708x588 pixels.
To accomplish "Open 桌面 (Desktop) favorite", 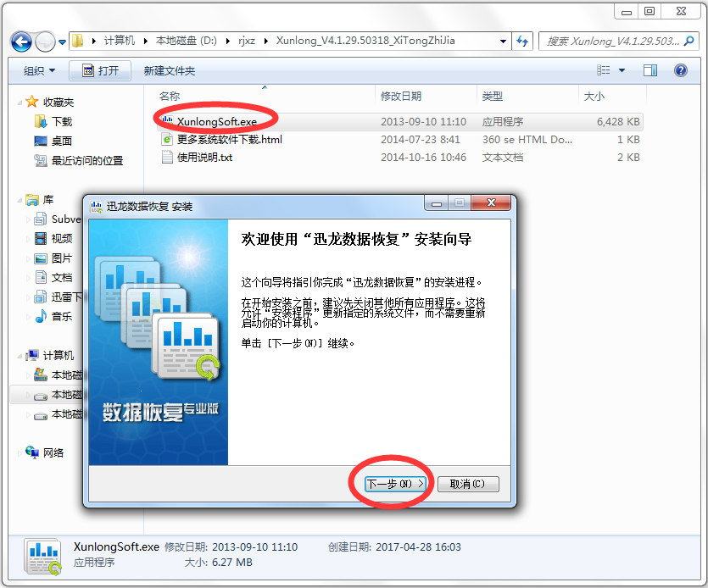I will pos(62,141).
